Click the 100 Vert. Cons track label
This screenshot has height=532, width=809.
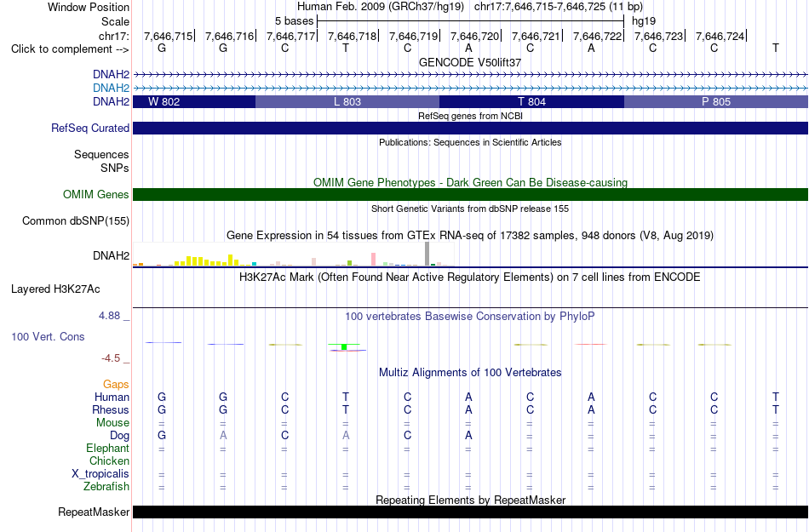coord(48,336)
